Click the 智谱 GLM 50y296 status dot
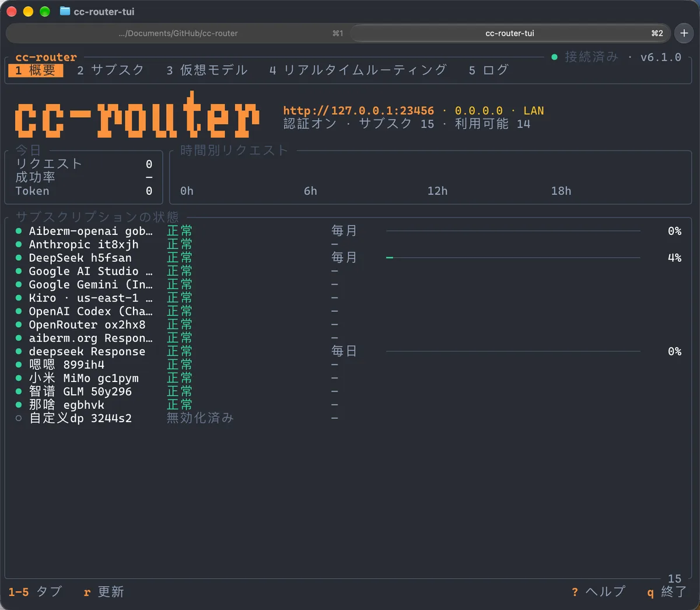The width and height of the screenshot is (700, 610). pyautogui.click(x=19, y=392)
